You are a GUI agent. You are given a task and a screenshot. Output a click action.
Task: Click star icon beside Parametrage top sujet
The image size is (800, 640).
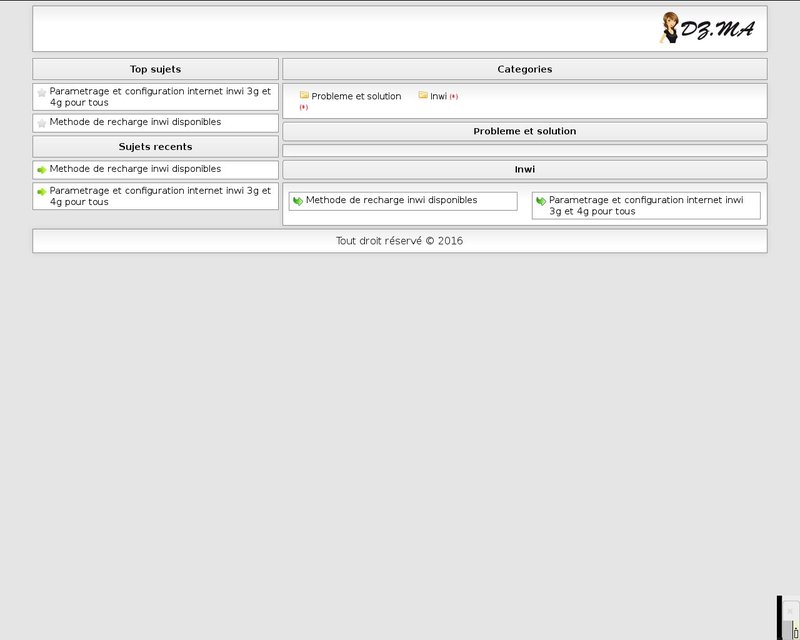point(42,93)
